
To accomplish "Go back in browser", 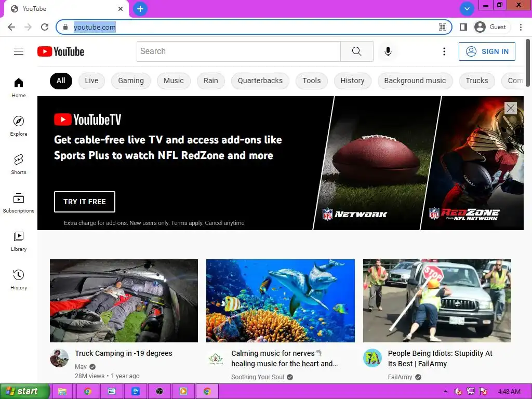I will point(11,27).
